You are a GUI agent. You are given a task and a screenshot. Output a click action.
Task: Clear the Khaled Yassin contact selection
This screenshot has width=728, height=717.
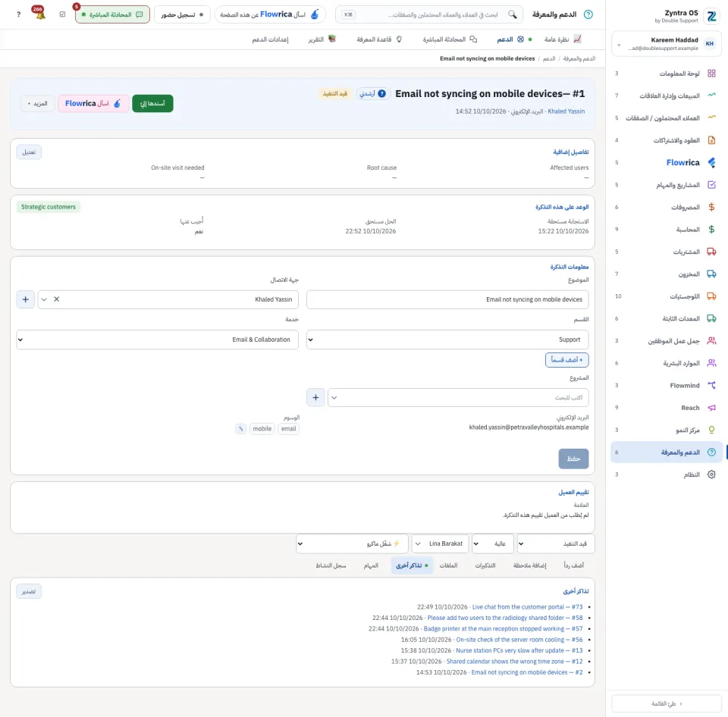[57, 299]
